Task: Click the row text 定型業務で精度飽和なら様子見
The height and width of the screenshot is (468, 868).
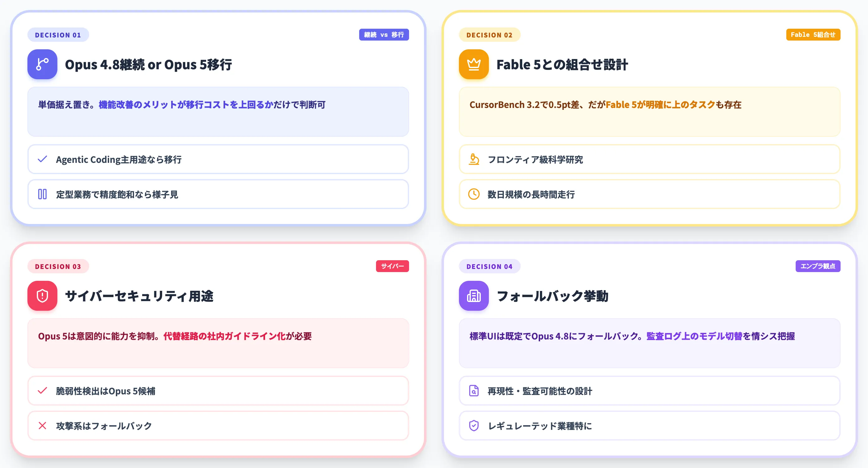Action: pos(117,195)
